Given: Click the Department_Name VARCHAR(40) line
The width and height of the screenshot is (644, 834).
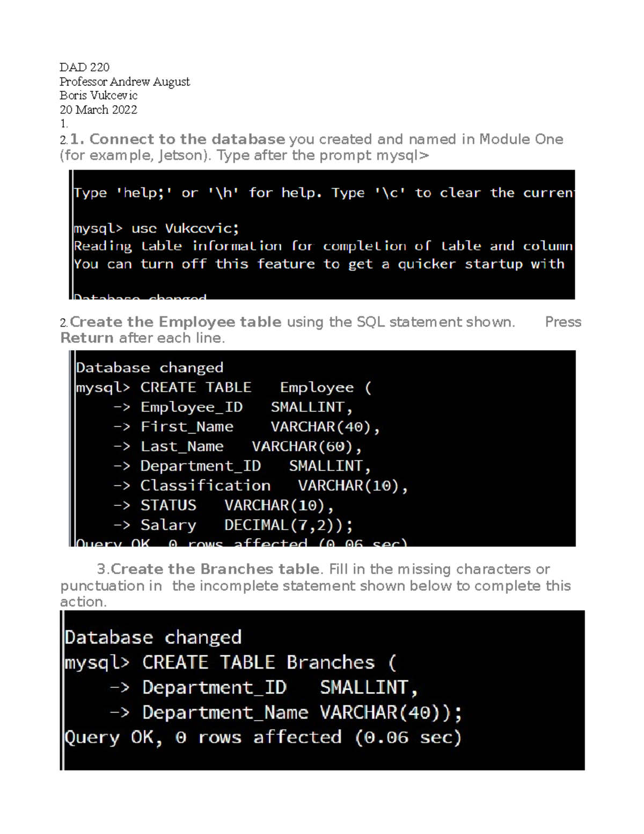Looking at the screenshot, I should click(x=301, y=713).
